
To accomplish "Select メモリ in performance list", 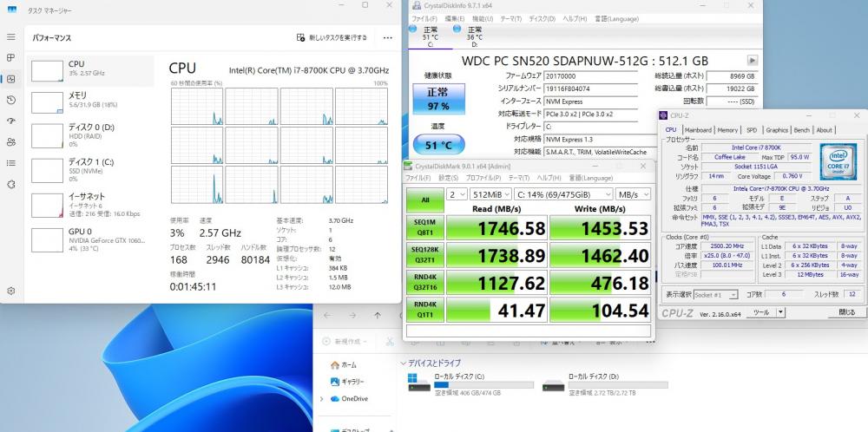I will 90,102.
